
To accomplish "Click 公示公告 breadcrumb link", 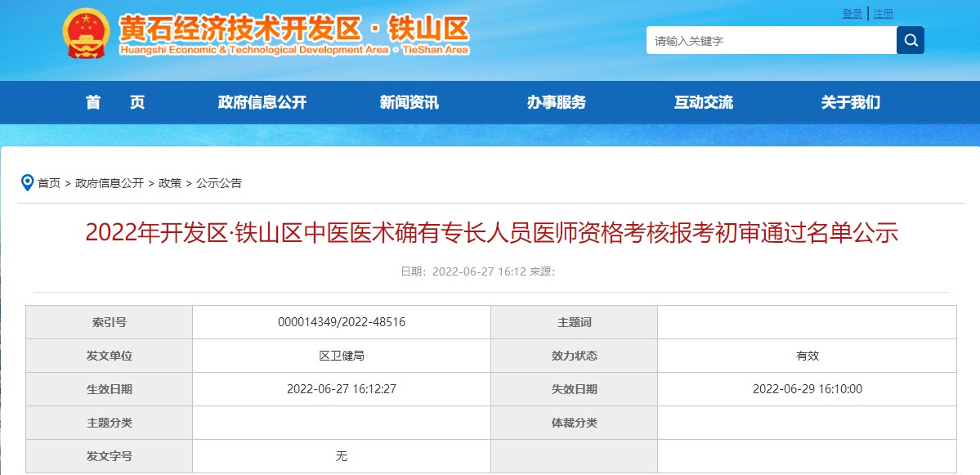I will point(219,183).
